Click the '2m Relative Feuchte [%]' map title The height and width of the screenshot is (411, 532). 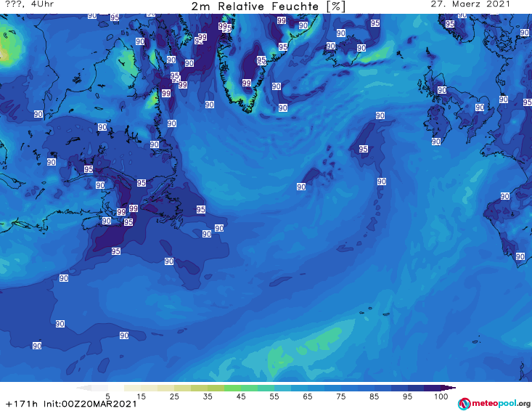pyautogui.click(x=268, y=6)
